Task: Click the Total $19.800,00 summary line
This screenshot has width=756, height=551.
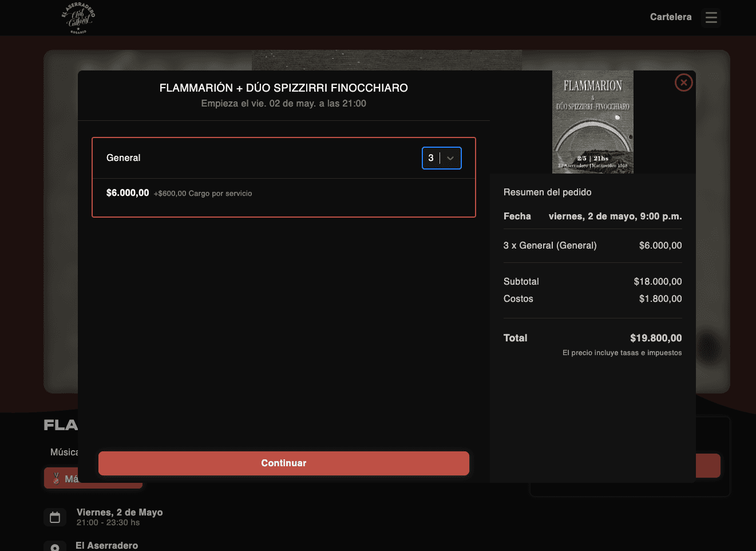Action: point(592,338)
